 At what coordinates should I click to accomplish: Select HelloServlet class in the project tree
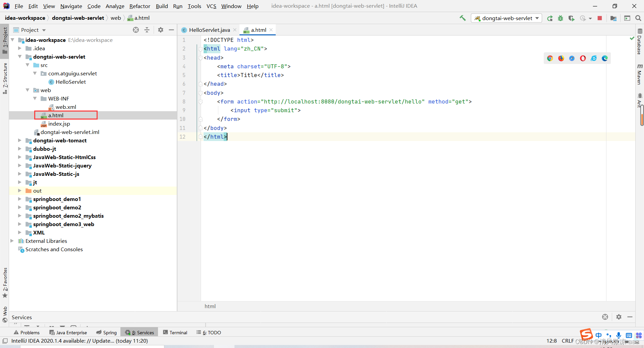[x=70, y=82]
